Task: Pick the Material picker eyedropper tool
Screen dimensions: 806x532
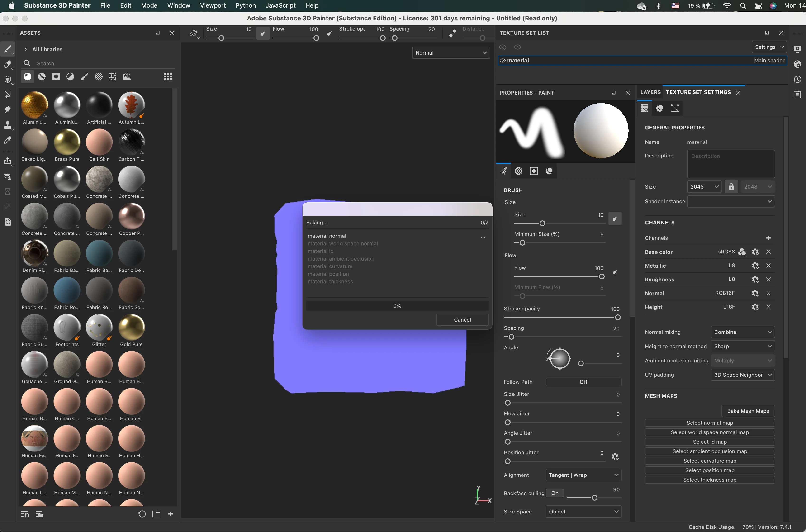Action: (x=7, y=140)
